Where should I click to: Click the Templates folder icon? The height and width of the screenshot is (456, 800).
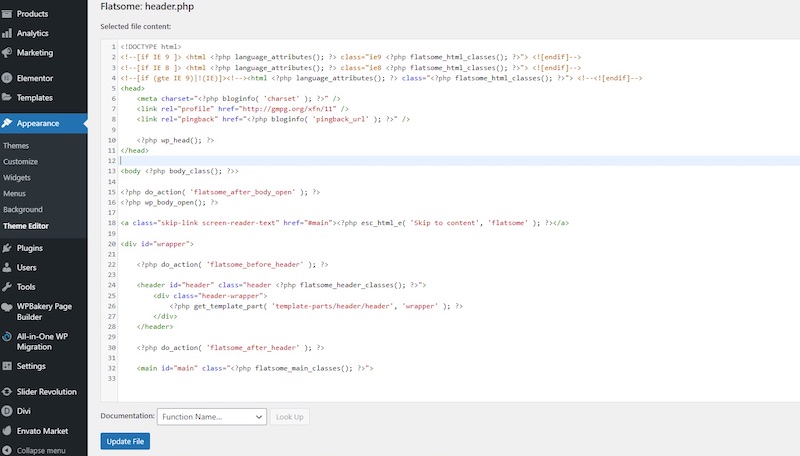tap(8, 98)
